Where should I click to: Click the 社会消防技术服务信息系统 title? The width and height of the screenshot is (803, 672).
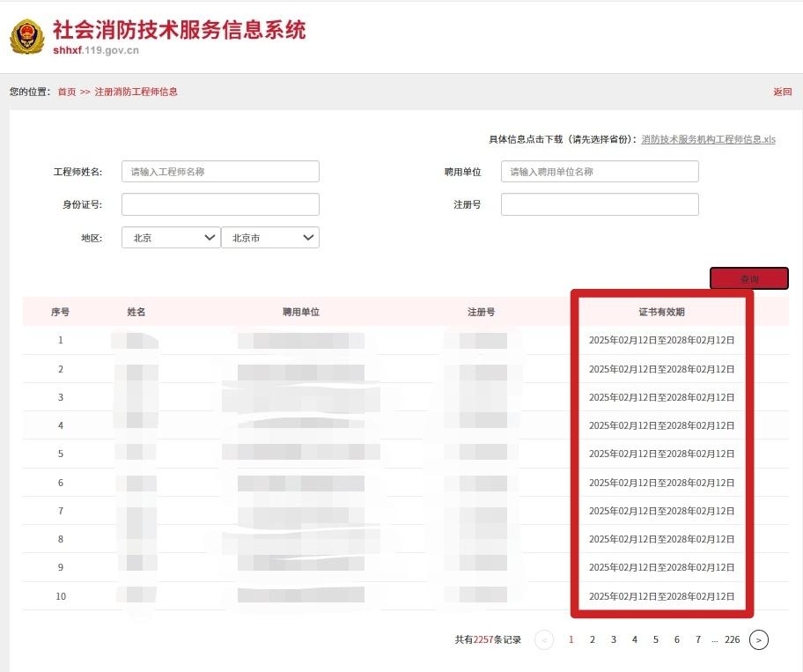(x=180, y=30)
